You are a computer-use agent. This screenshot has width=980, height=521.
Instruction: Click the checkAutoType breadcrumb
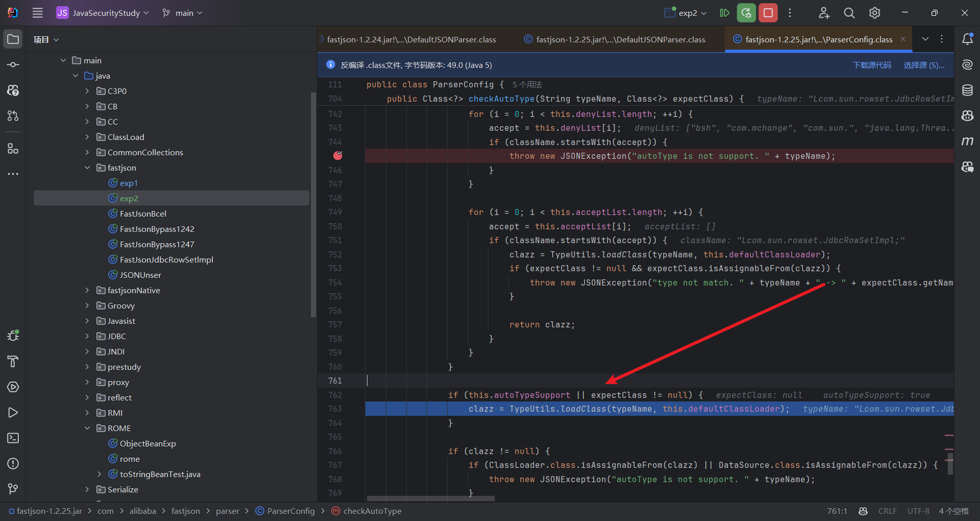pos(372,511)
